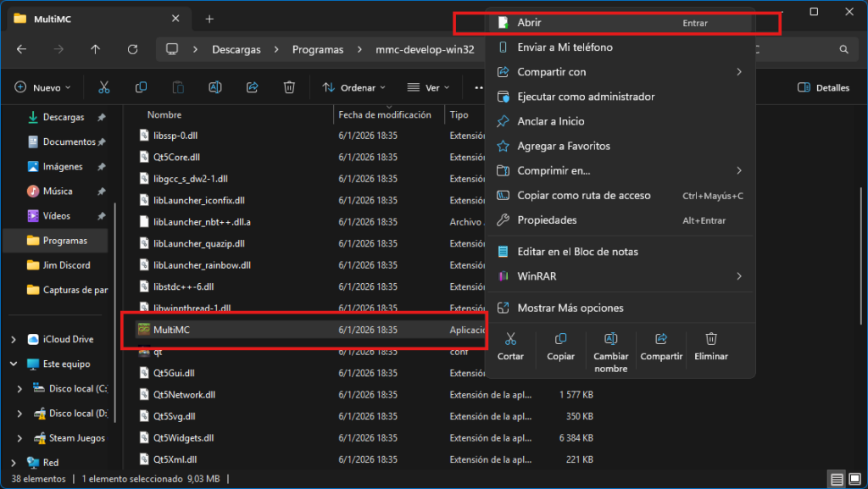Select Abrir in the context menu
Screen dimensions: 868x489
[x=530, y=23]
